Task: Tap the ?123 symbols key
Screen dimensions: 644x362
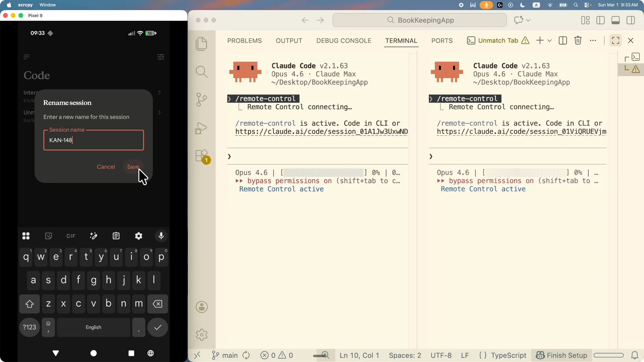Action: click(30, 327)
